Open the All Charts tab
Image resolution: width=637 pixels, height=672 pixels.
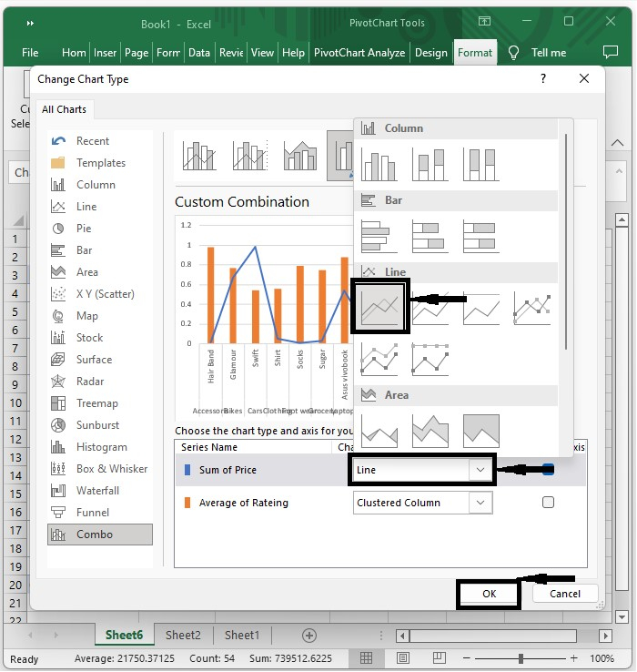[65, 109]
